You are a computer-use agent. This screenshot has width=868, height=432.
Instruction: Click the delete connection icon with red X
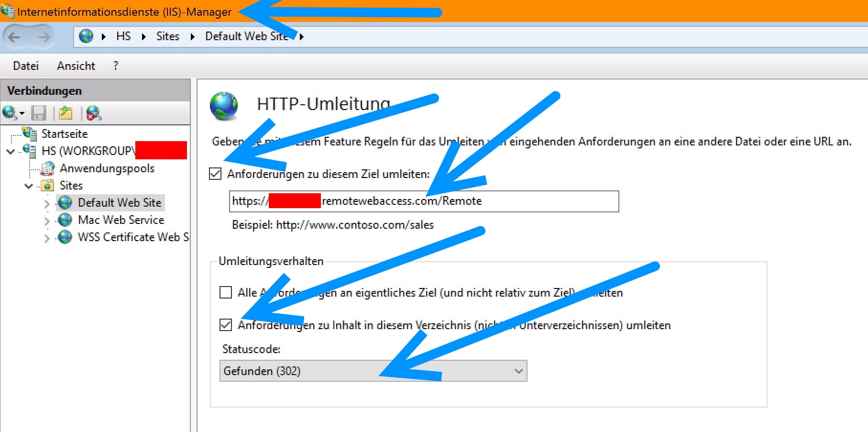click(93, 113)
